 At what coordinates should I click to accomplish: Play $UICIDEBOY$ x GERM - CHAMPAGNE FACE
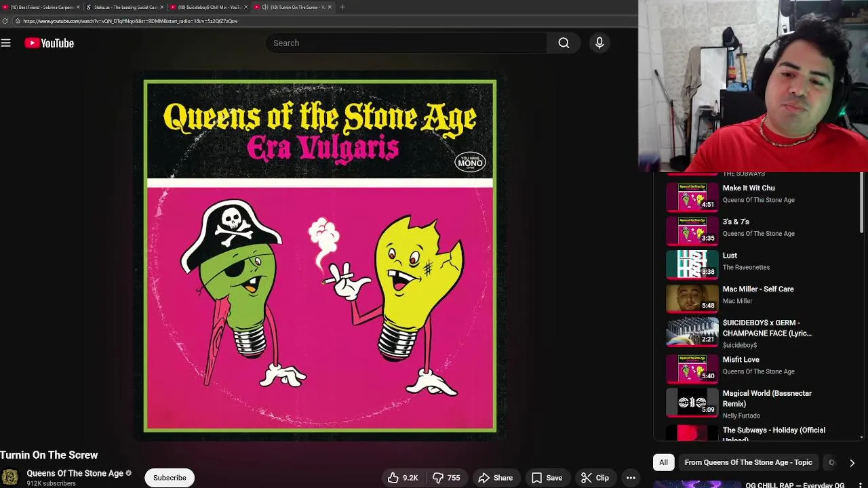(767, 328)
